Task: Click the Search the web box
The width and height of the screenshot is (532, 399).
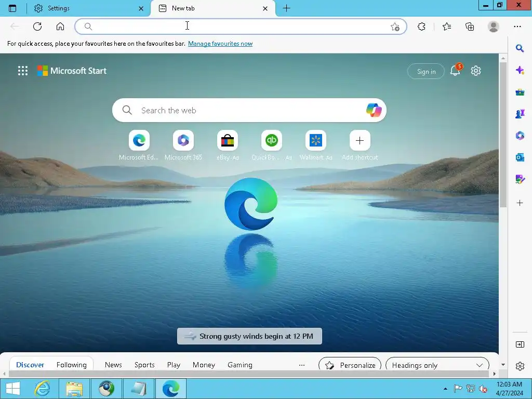Action: (249, 110)
